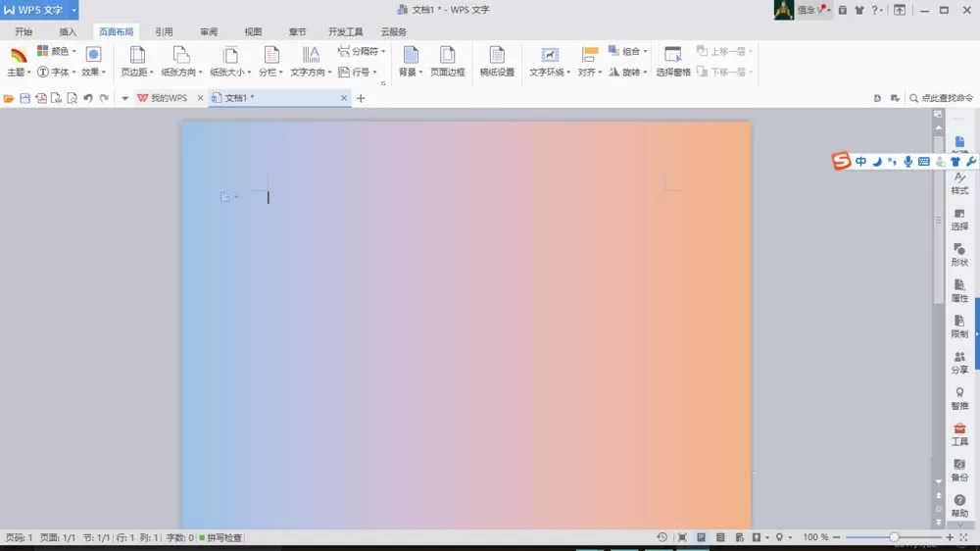
Task: Click the export to PDF icon
Action: pyautogui.click(x=40, y=98)
